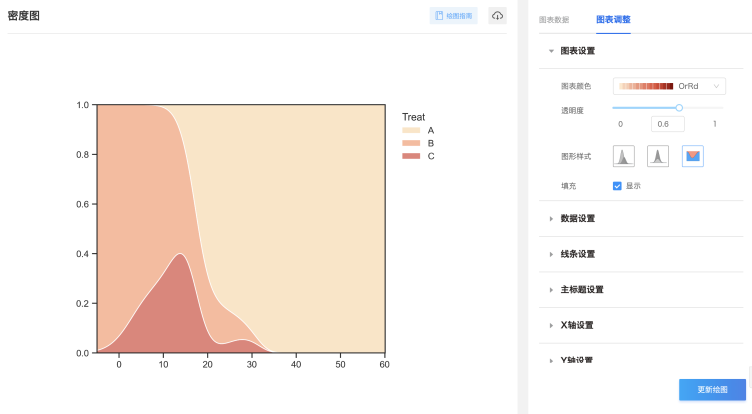Expand the 主标题设置 section
The width and height of the screenshot is (752, 414).
581,290
